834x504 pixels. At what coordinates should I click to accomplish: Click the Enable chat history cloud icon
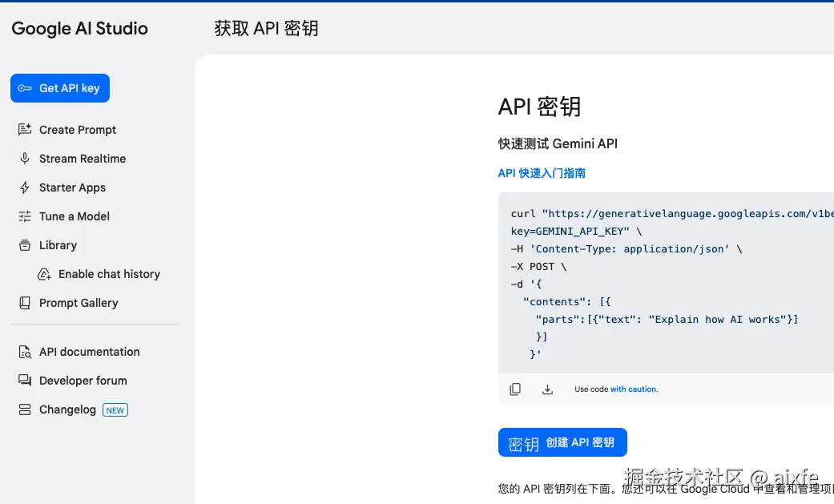coord(44,274)
